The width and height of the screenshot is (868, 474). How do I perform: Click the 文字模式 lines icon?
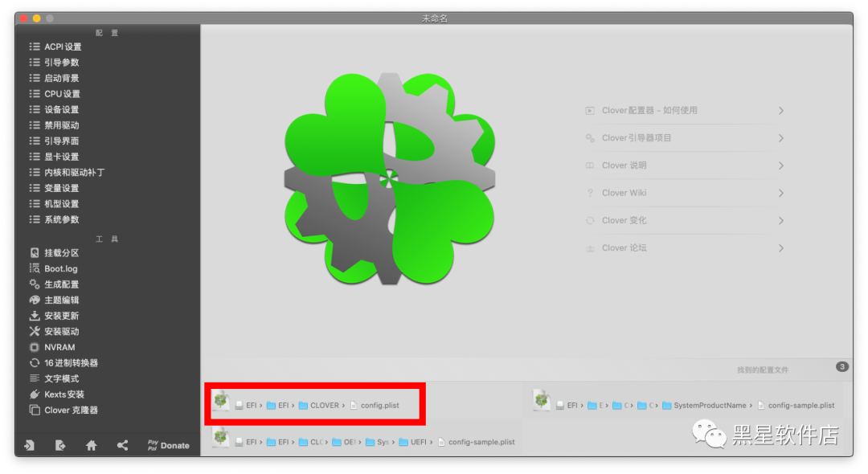35,378
